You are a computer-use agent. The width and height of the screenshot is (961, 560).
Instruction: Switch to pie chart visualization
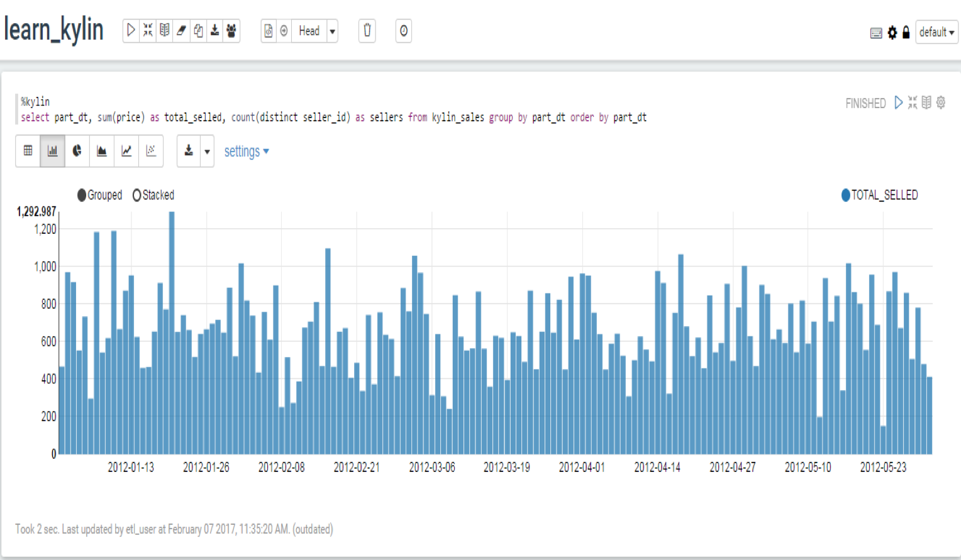[77, 151]
